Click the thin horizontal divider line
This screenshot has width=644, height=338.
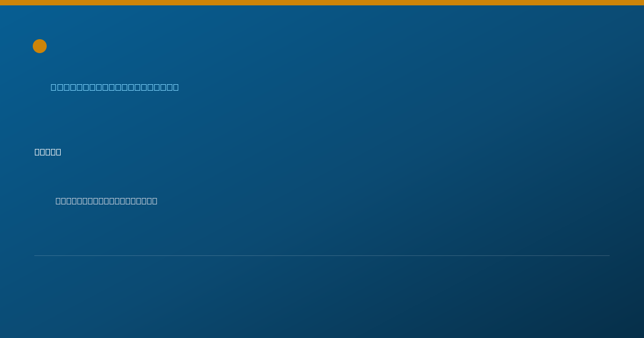coord(322,255)
